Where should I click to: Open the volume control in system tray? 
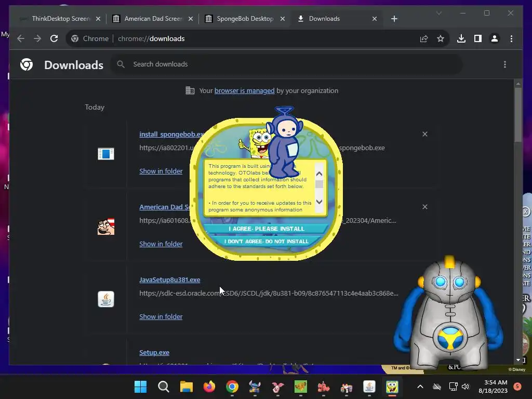(465, 387)
